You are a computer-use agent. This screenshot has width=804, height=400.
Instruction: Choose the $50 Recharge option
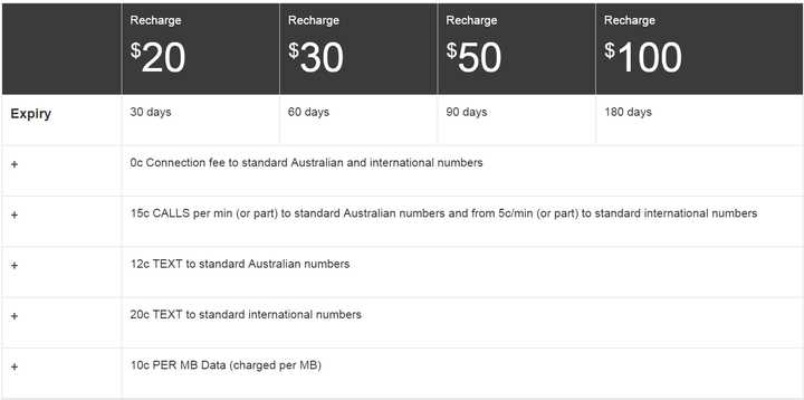[516, 49]
